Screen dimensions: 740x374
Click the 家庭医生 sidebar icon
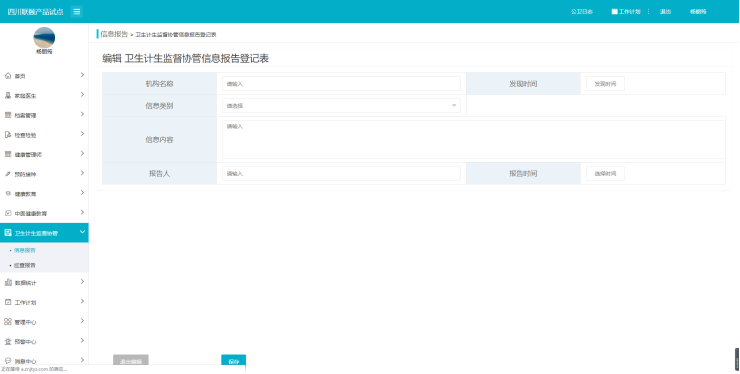(8, 95)
